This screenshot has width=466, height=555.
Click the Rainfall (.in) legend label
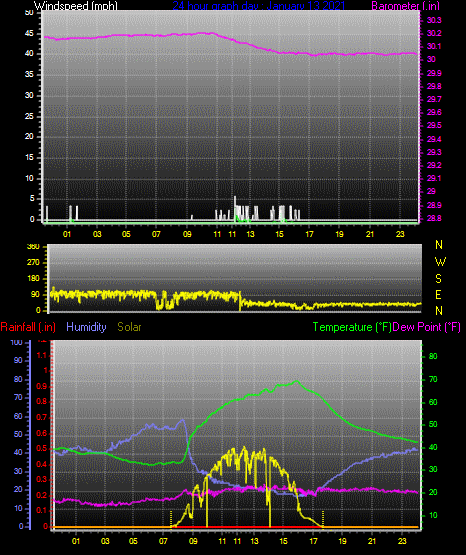tap(28, 327)
